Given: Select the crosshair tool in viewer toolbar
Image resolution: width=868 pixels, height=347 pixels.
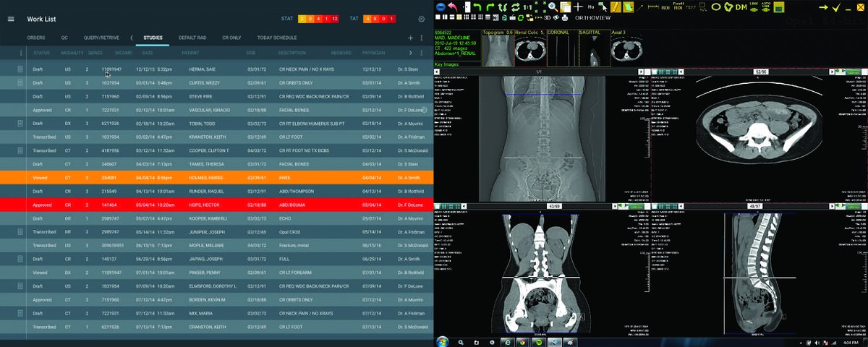Looking at the screenshot, I should [x=578, y=7].
